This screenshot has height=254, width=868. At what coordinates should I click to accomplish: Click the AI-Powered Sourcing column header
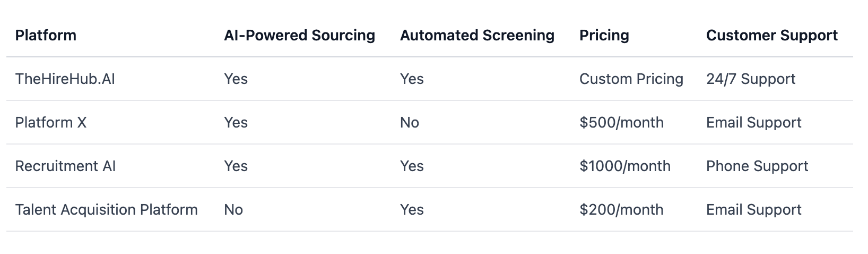tap(299, 35)
